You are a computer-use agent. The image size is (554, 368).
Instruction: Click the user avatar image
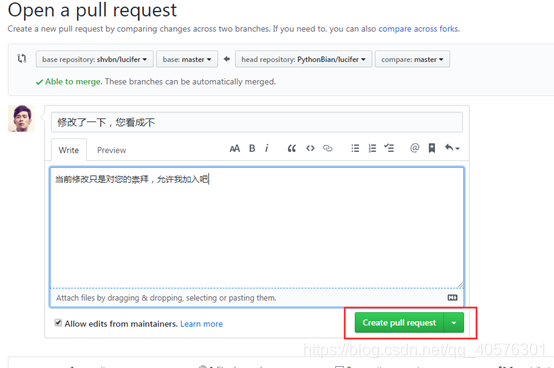point(21,118)
